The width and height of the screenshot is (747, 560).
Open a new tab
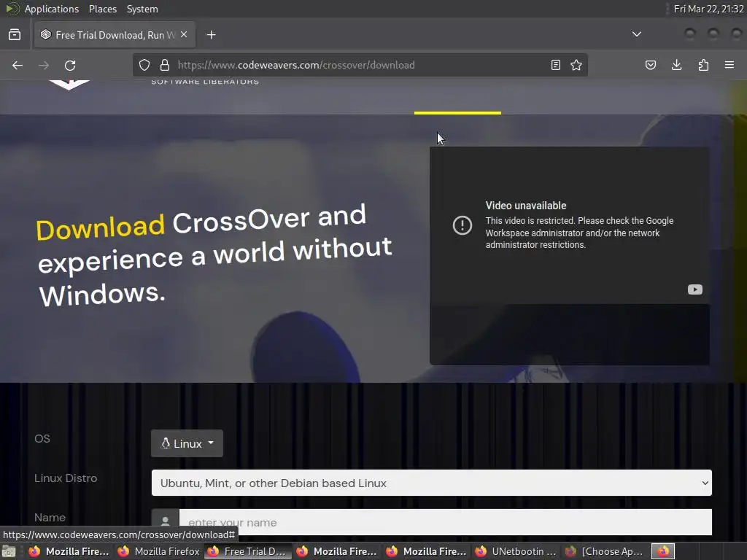pyautogui.click(x=212, y=35)
